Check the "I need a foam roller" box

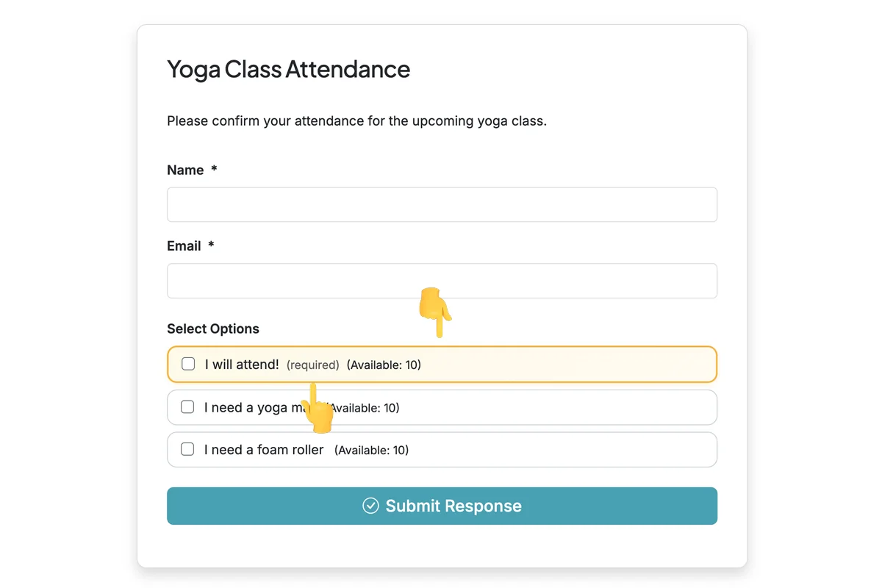[187, 449]
